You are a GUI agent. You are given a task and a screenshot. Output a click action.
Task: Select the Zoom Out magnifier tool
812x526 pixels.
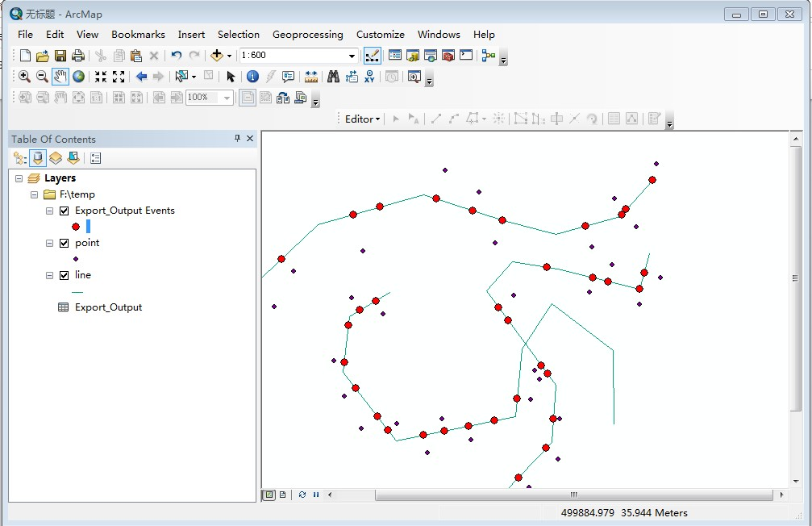[42, 77]
